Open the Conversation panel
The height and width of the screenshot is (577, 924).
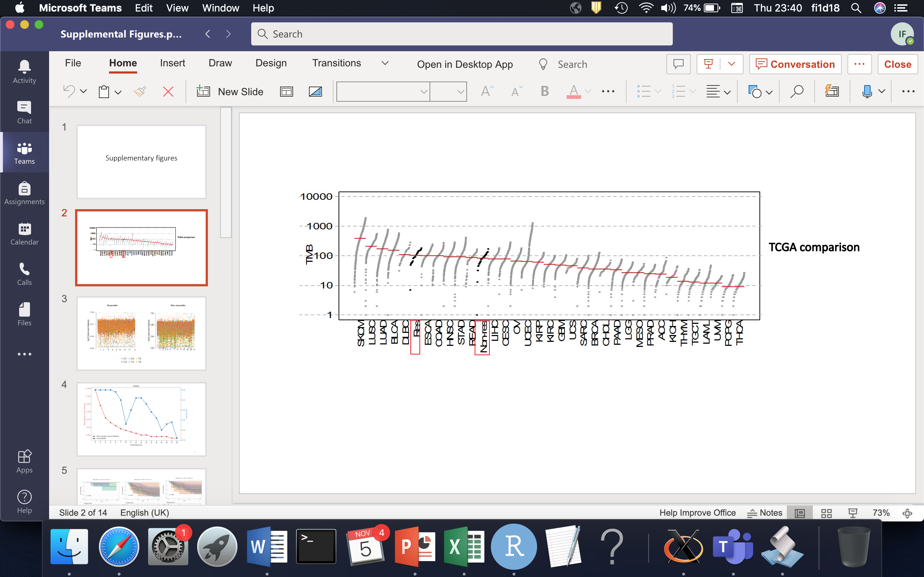[795, 64]
